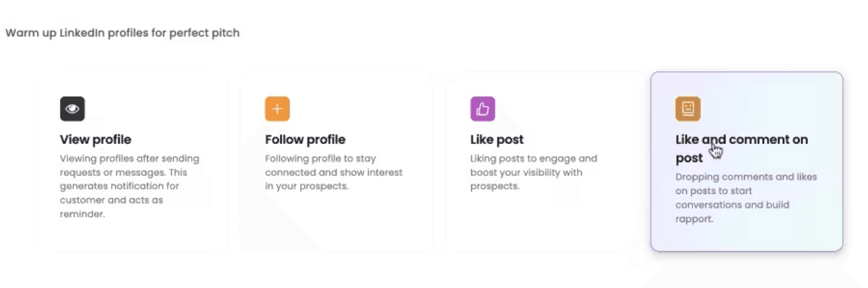Click the View profile description paragraph

click(x=129, y=186)
